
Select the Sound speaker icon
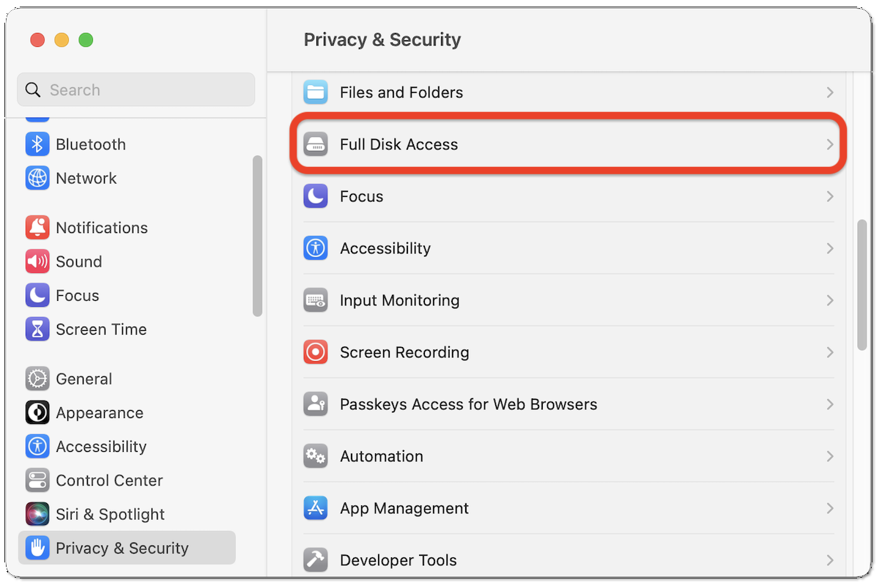click(37, 261)
